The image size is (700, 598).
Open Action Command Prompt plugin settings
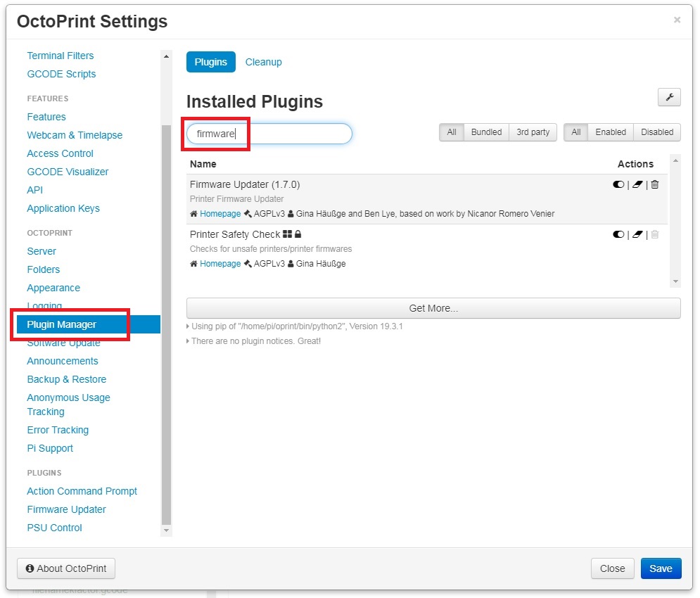(82, 491)
